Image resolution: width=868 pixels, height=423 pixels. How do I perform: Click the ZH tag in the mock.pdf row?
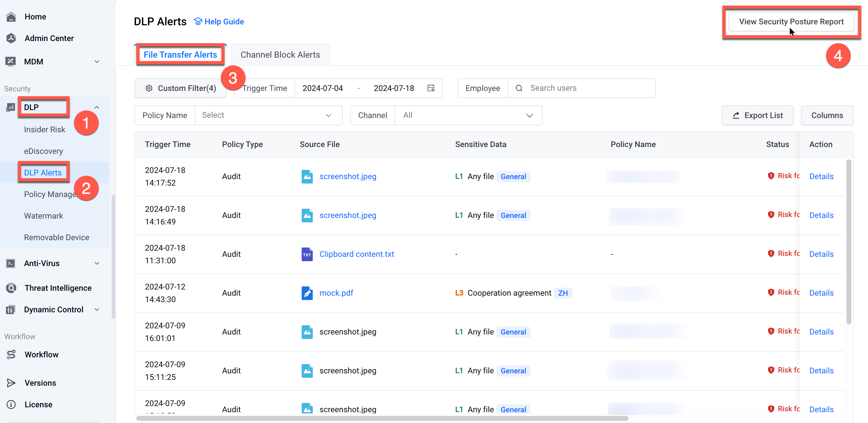(563, 293)
